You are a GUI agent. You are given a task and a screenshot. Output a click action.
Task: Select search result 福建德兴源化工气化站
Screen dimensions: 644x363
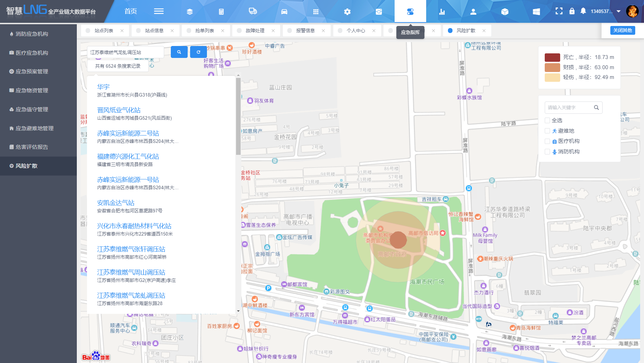(x=128, y=156)
